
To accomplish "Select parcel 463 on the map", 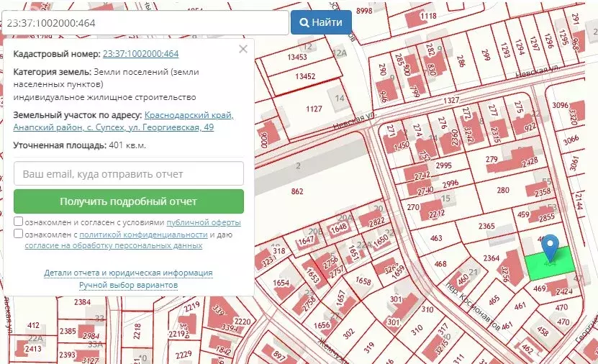I will coord(436,238).
